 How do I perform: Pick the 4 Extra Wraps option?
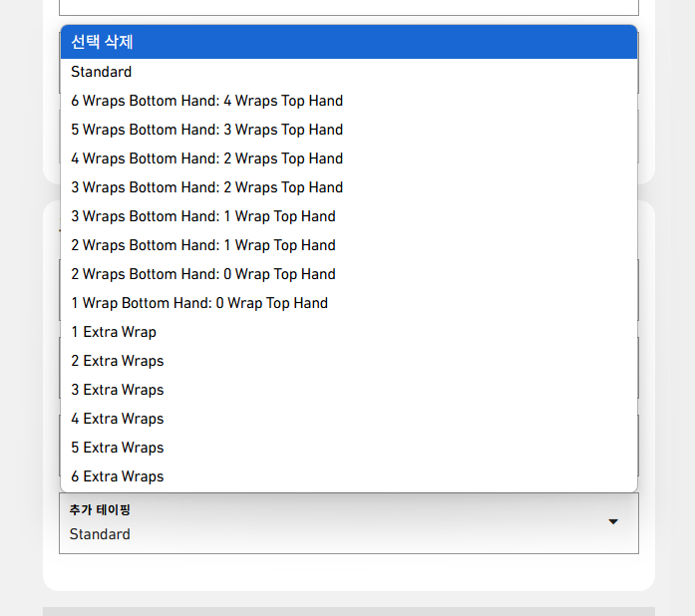(349, 419)
